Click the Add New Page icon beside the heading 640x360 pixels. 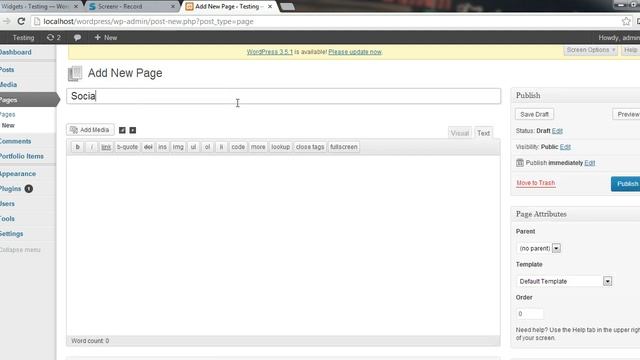click(75, 73)
